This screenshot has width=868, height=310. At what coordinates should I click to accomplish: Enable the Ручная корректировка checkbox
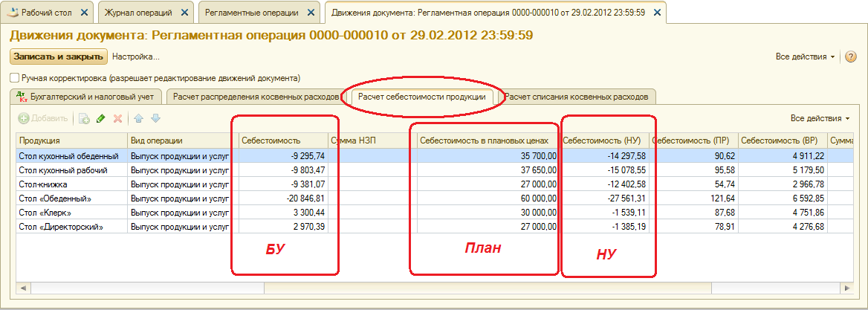coord(15,78)
